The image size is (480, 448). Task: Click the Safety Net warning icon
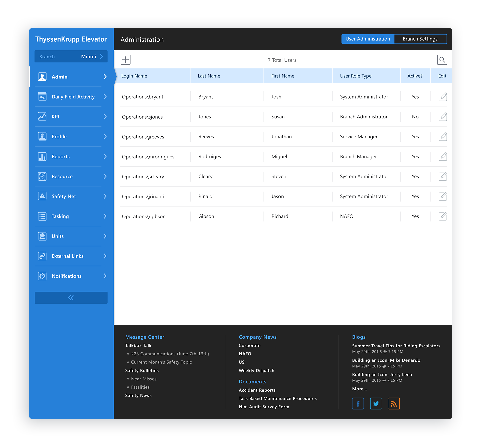click(42, 196)
